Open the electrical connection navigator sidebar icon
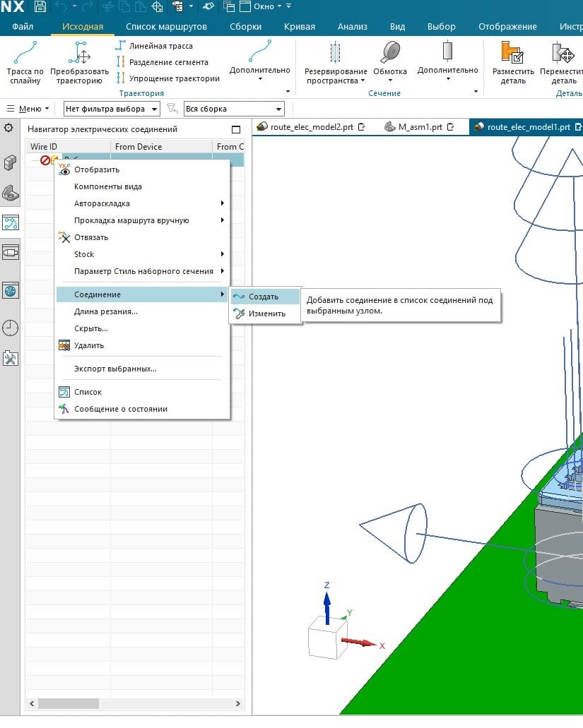 tap(10, 223)
